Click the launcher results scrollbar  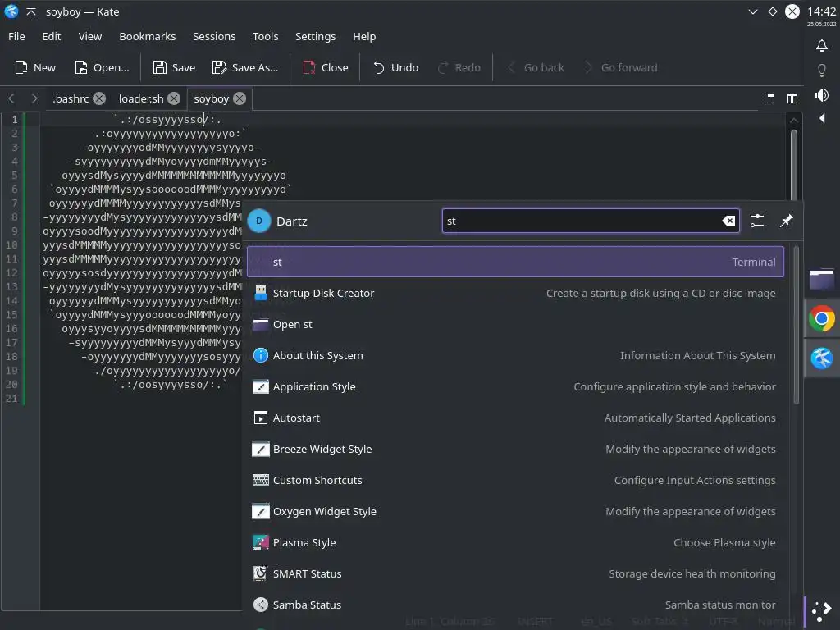pyautogui.click(x=796, y=325)
